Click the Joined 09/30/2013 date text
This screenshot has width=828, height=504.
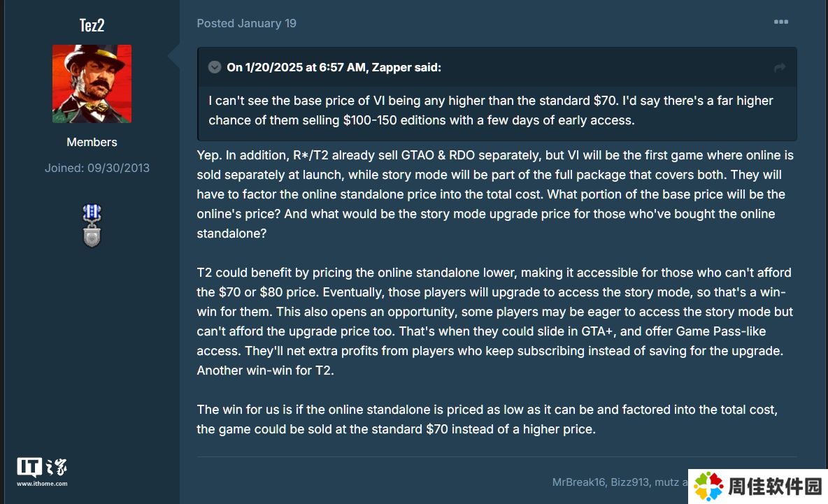pyautogui.click(x=97, y=168)
